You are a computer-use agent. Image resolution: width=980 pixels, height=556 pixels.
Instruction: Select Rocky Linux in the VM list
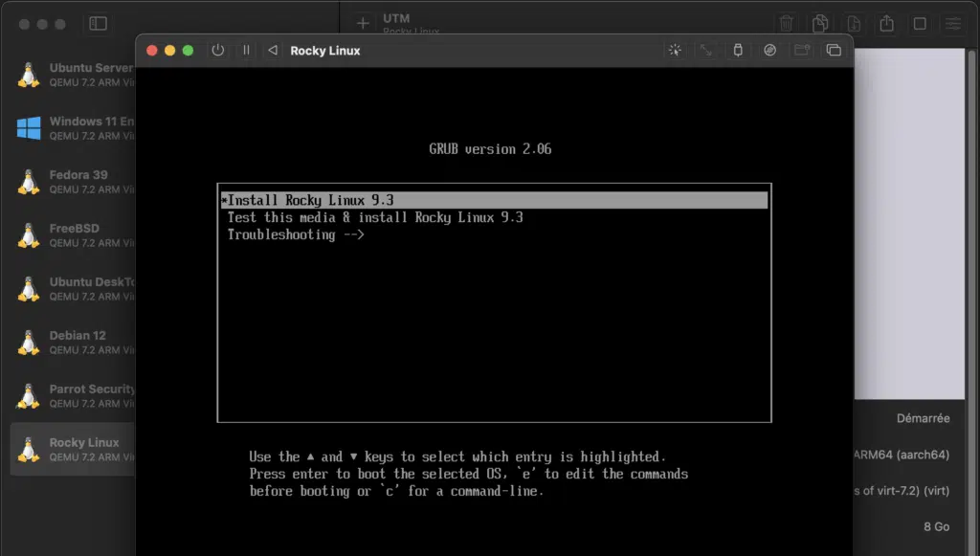coord(73,449)
